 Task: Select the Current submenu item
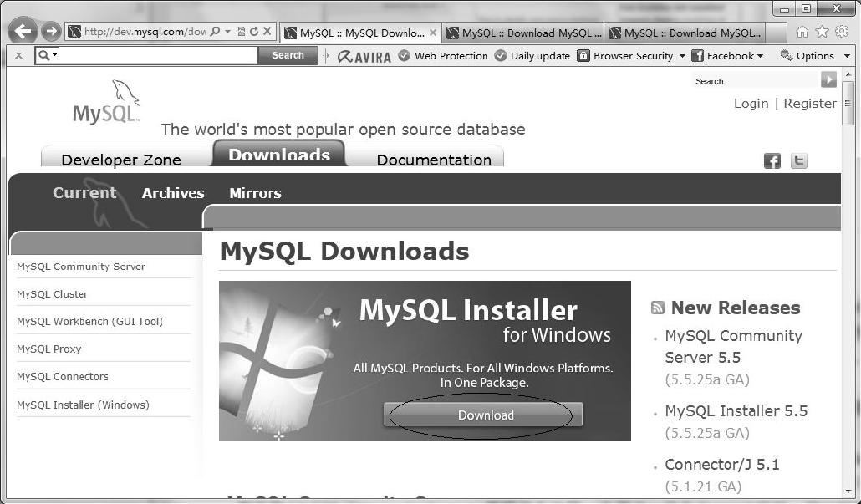(85, 193)
